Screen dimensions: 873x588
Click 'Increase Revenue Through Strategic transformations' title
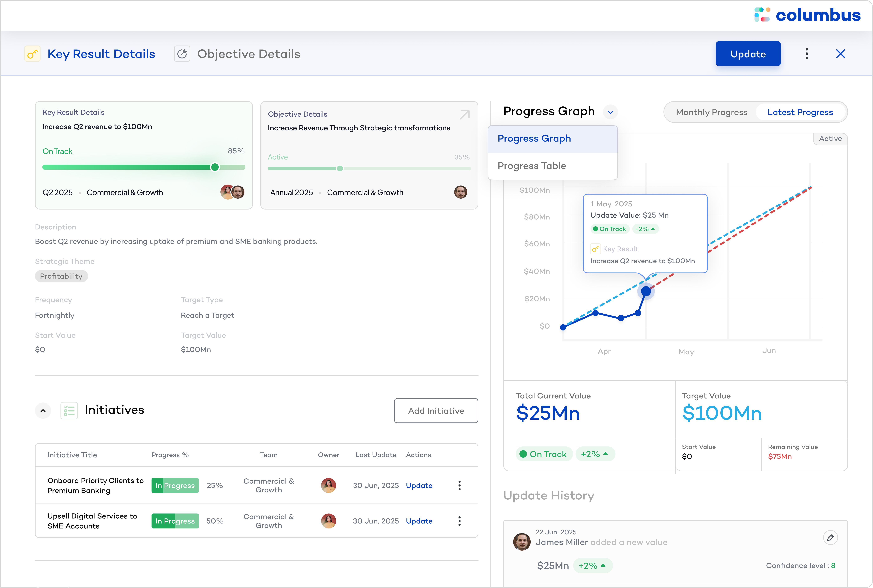point(359,128)
